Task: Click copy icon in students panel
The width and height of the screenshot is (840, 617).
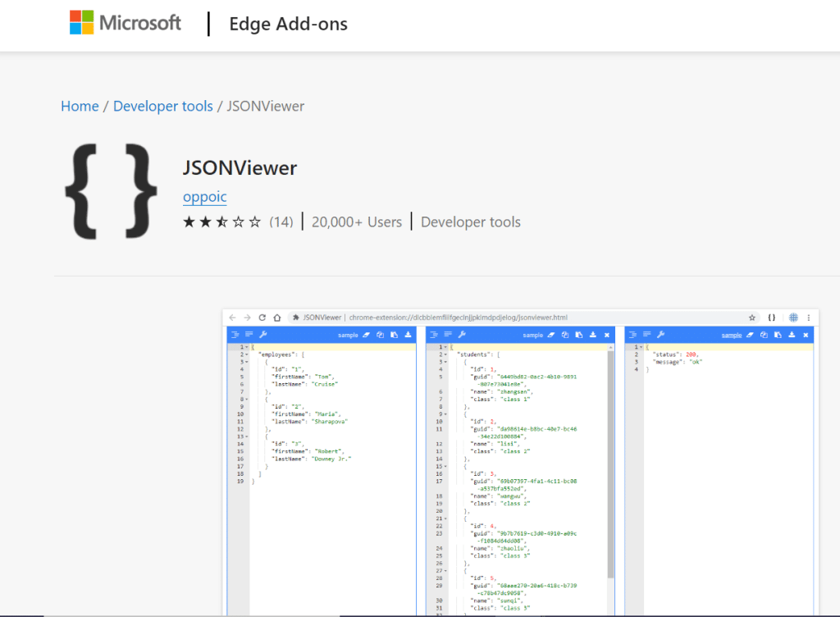Action: tap(565, 335)
